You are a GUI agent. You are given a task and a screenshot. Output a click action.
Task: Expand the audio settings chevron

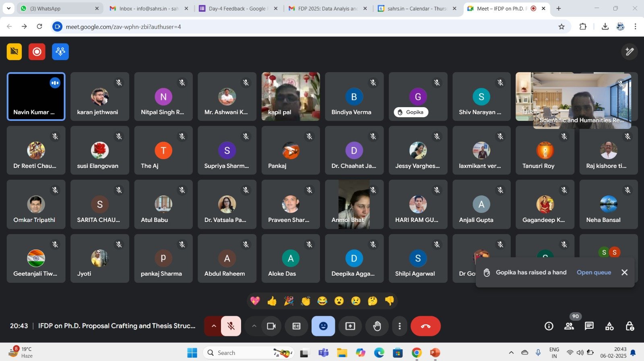(x=214, y=326)
